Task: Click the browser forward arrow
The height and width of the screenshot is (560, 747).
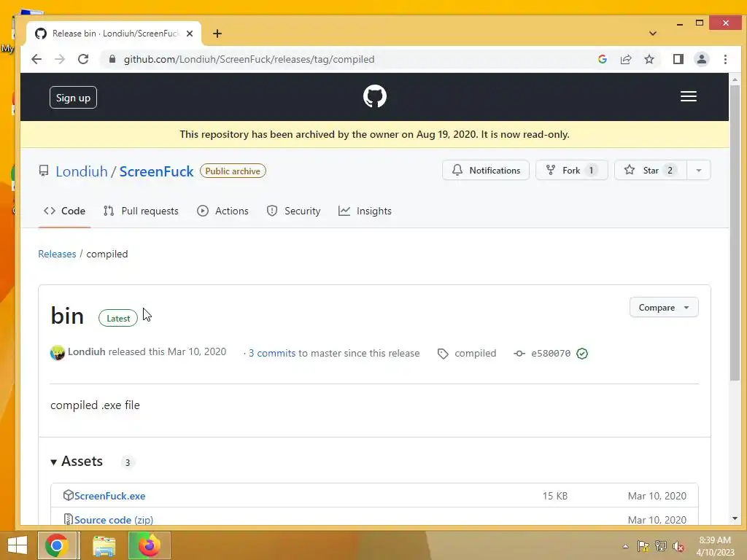Action: 60,59
